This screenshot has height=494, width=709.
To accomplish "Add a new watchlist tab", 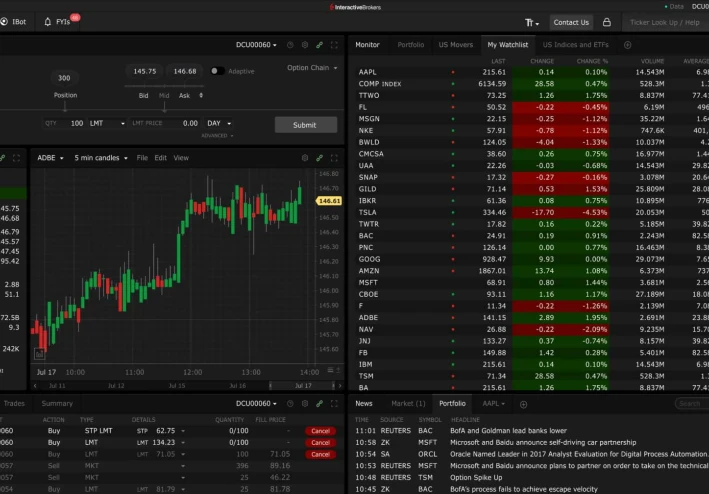I will click(x=628, y=45).
